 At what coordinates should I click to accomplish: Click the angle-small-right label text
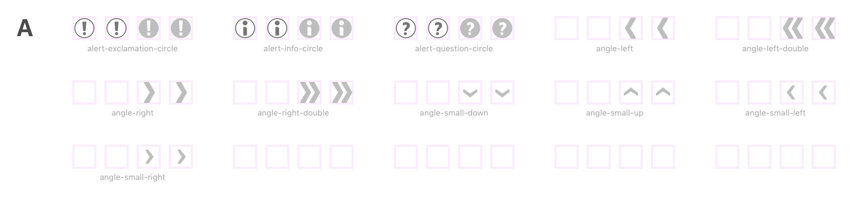[x=133, y=177]
